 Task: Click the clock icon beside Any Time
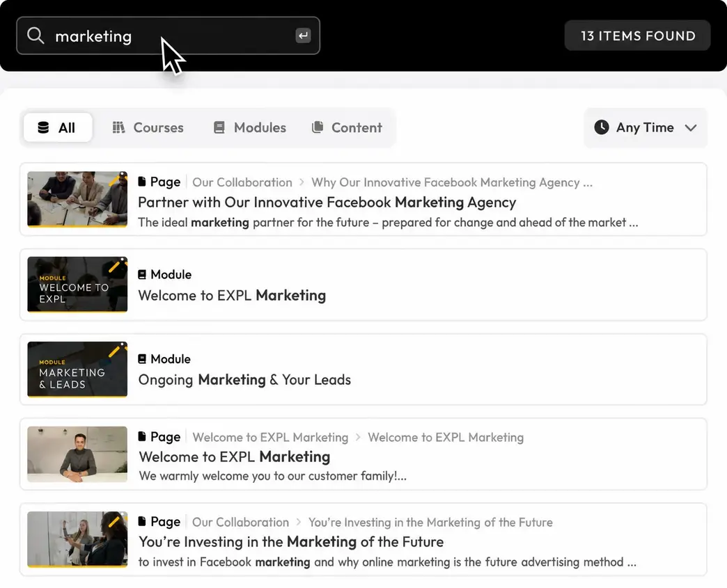[x=602, y=127]
